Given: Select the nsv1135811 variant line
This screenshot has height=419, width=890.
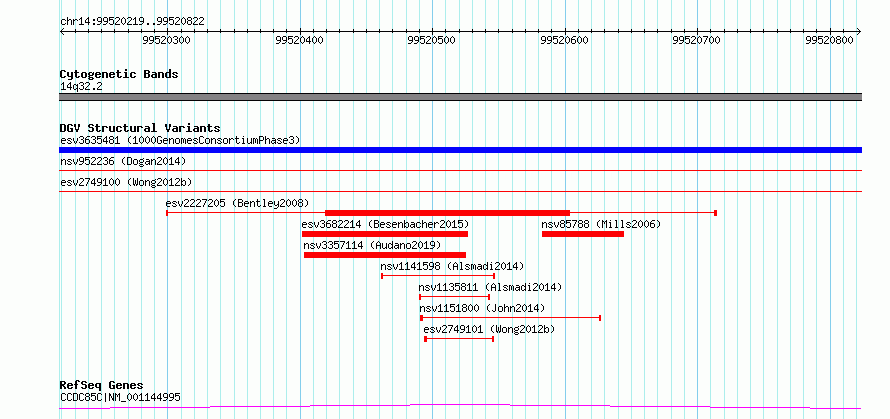Looking at the screenshot, I should click(x=454, y=297).
